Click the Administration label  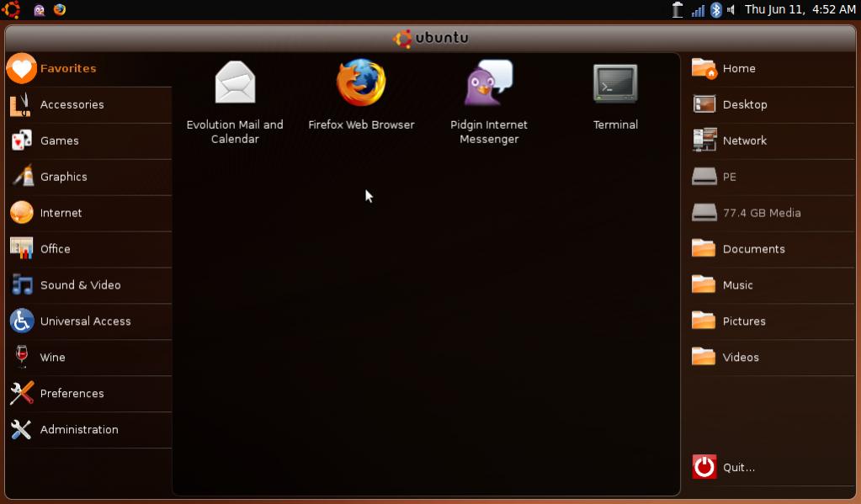79,430
